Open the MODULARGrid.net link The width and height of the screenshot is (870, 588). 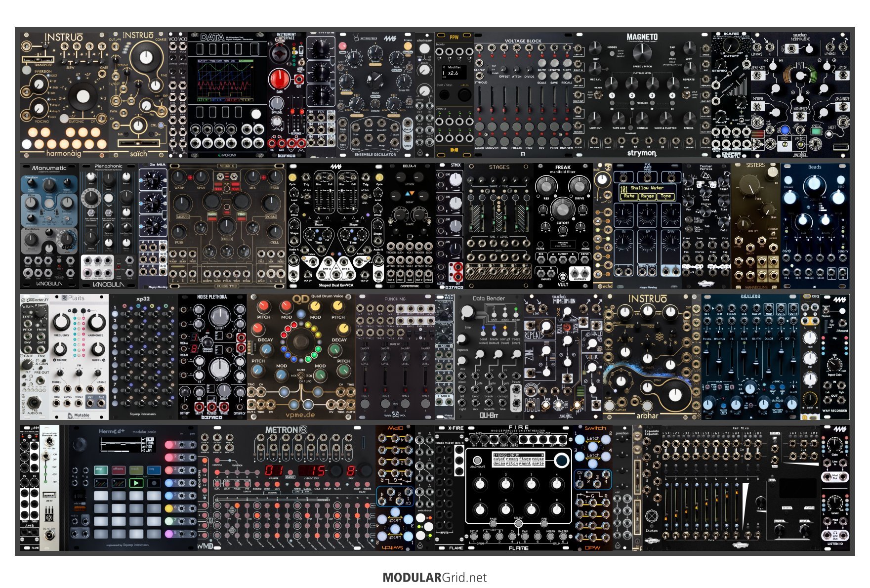pyautogui.click(x=435, y=578)
